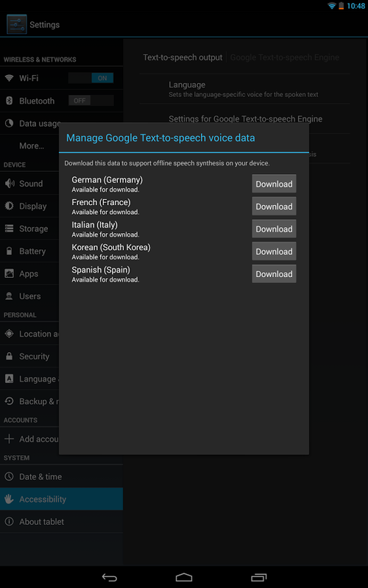
Task: Tap the Android back navigation icon
Action: tap(110, 577)
